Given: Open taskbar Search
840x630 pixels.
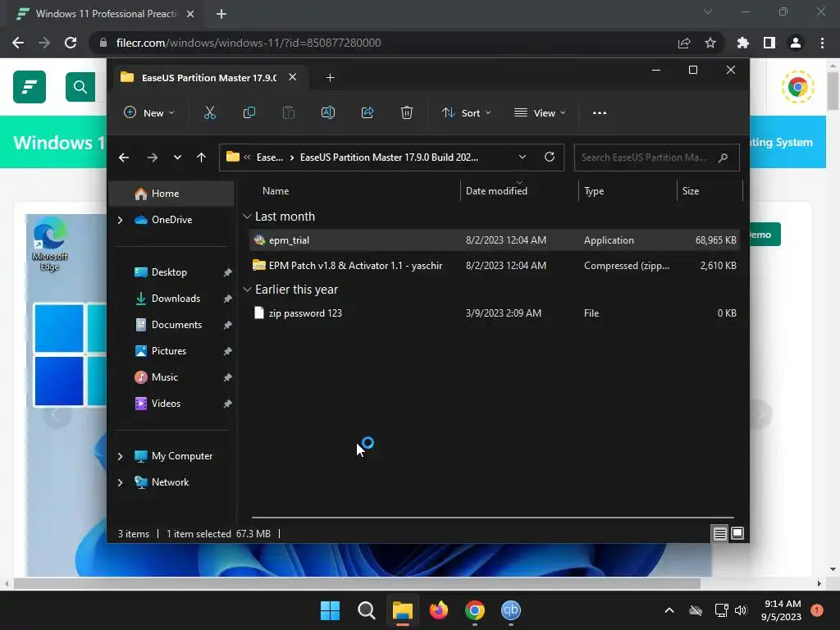Looking at the screenshot, I should coord(367,610).
